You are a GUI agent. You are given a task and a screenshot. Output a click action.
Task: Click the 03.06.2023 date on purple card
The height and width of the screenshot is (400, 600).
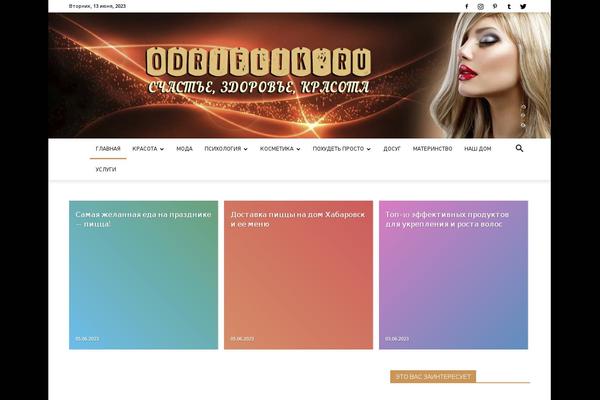pos(397,339)
